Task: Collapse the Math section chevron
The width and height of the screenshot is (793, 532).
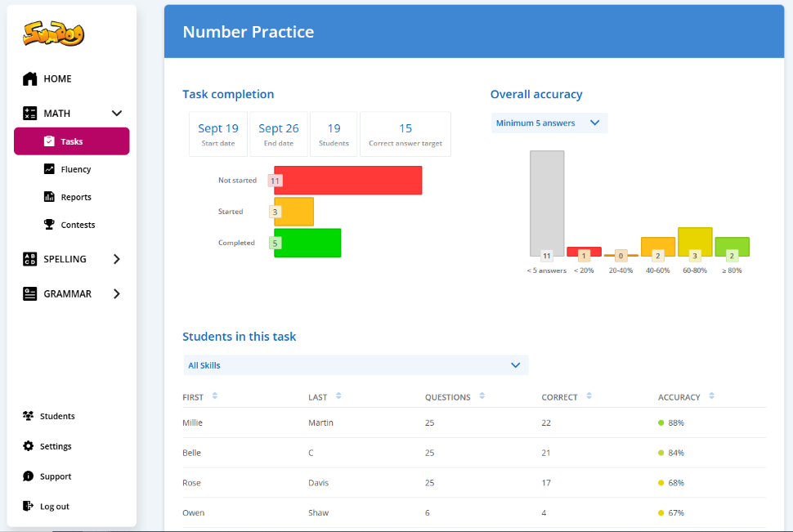Action: [117, 114]
